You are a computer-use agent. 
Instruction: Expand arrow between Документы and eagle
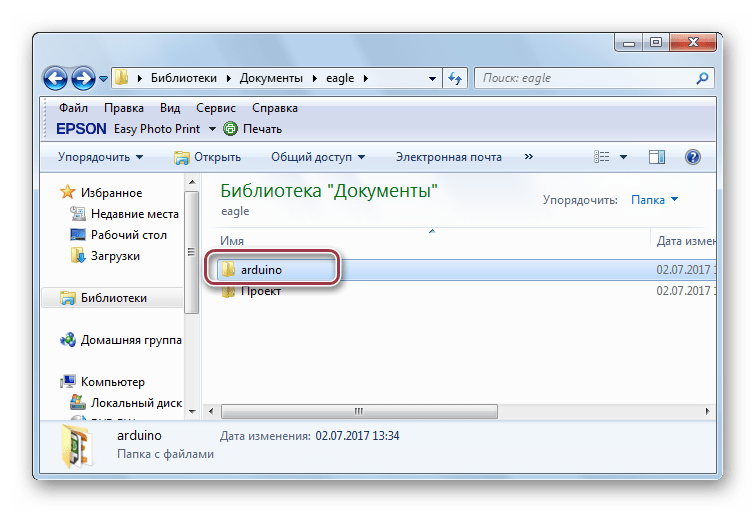(x=314, y=78)
